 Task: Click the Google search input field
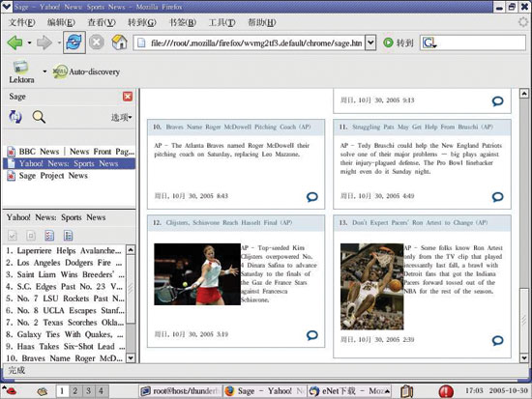[481, 43]
